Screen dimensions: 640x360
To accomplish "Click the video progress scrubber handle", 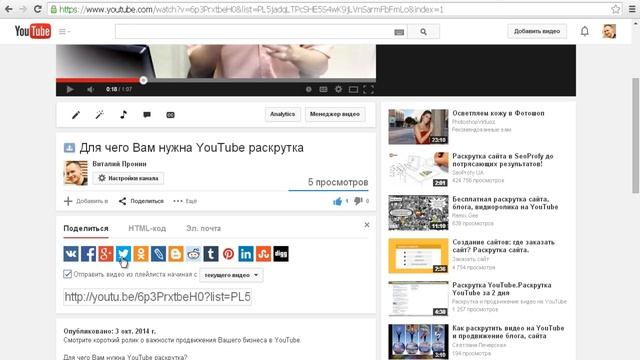I will pos(143,80).
